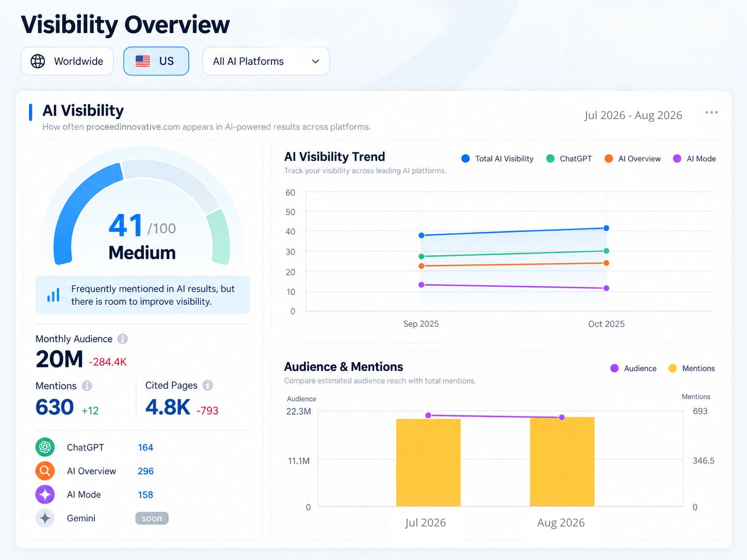Viewport: 747px width, 560px height.
Task: Click AI Mode mentions count 158
Action: coord(145,495)
